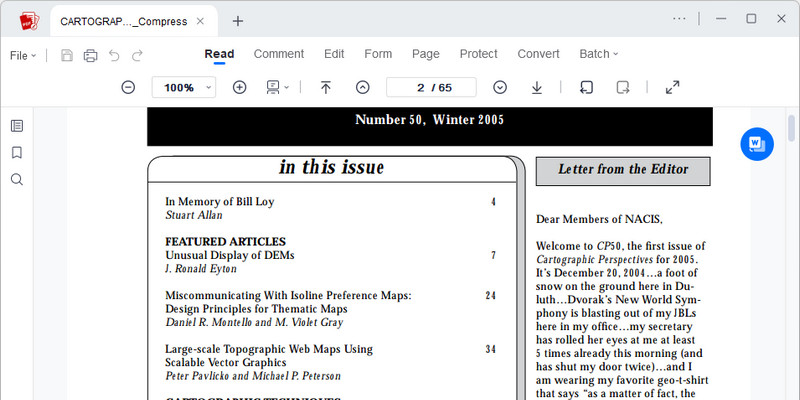This screenshot has height=400, width=800.
Task: Jump to the last page
Action: click(x=537, y=87)
